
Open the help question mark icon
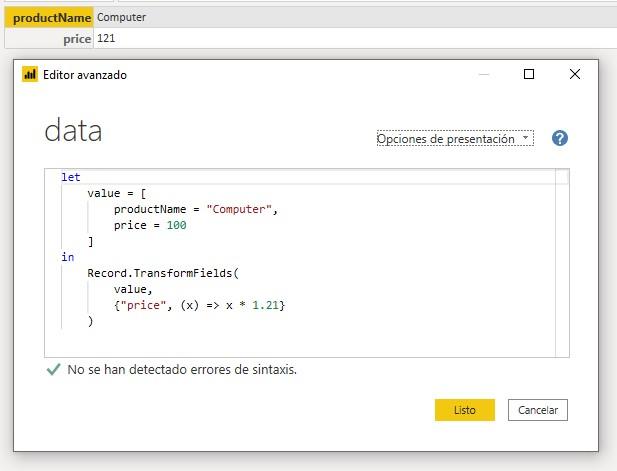pyautogui.click(x=560, y=138)
